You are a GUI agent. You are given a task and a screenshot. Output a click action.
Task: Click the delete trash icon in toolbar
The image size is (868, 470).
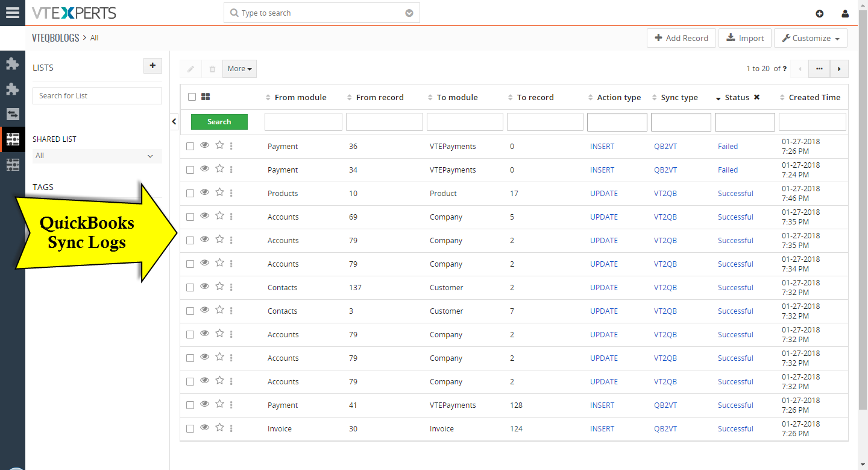pos(212,69)
